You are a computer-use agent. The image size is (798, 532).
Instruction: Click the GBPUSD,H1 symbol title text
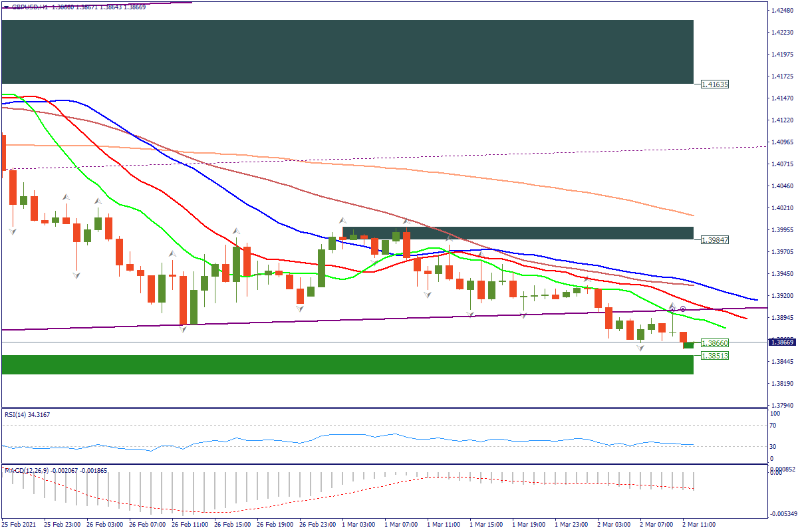[30, 6]
